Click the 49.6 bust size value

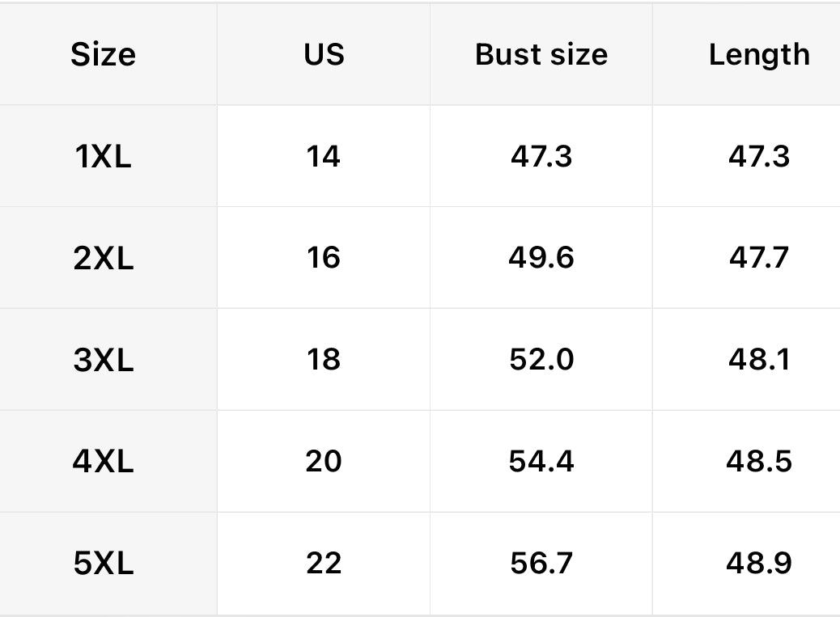541,258
